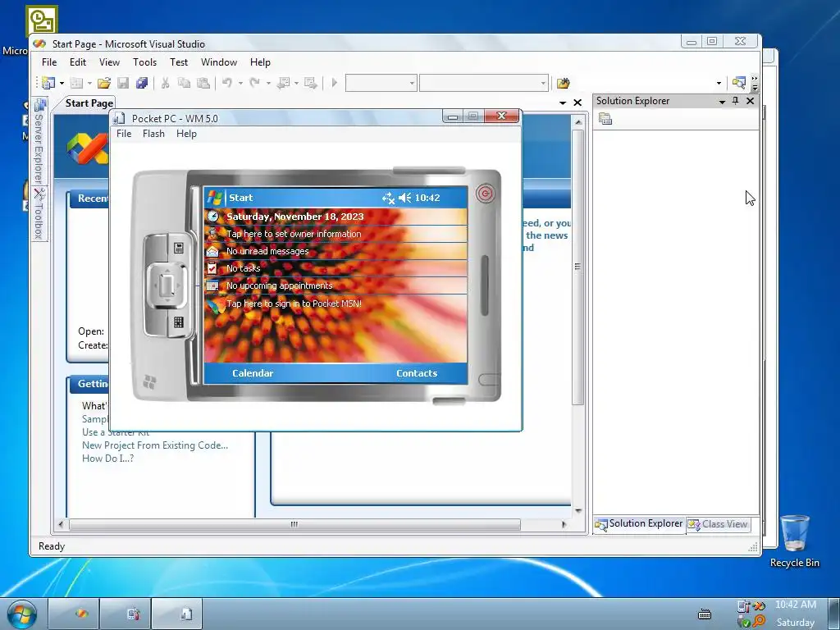The height and width of the screenshot is (630, 840).
Task: Open the Server Explorer side tab
Action: pyautogui.click(x=39, y=141)
